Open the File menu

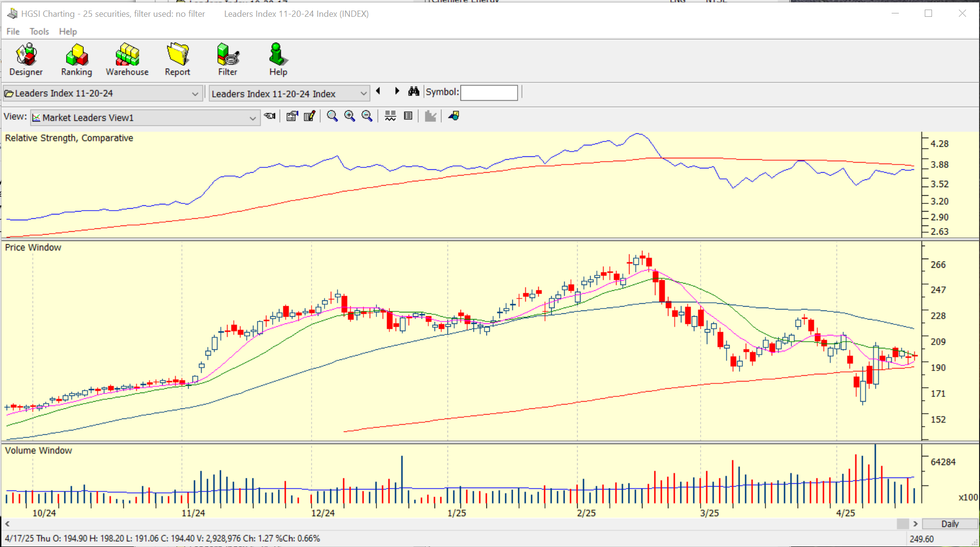tap(13, 31)
